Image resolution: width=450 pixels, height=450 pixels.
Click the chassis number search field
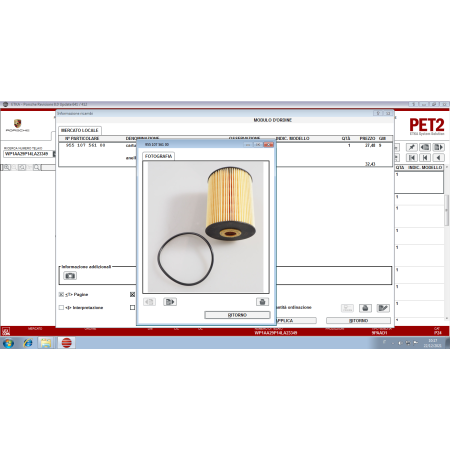click(28, 154)
